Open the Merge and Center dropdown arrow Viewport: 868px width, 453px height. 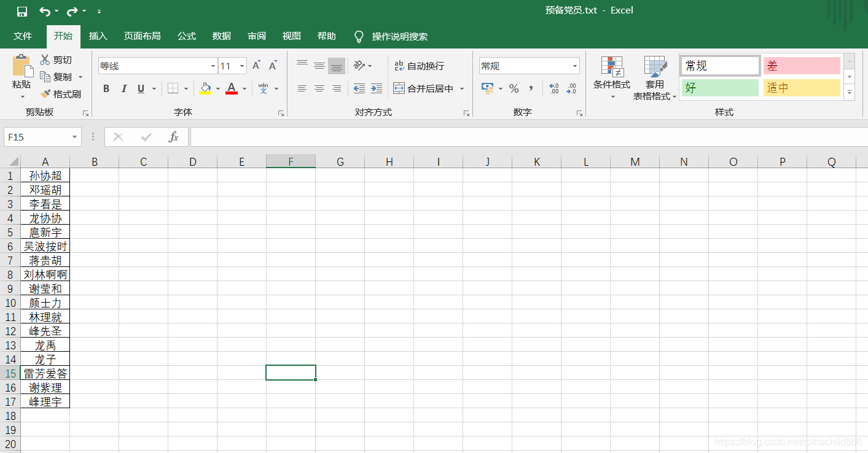(462, 88)
